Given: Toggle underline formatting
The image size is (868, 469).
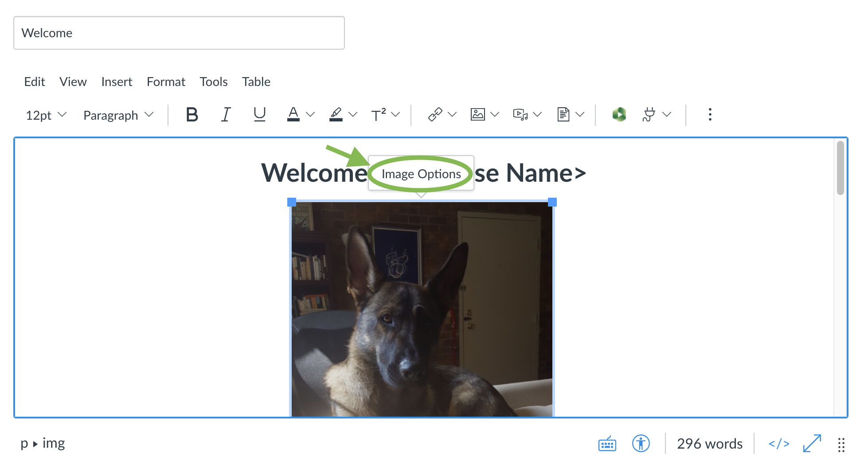Looking at the screenshot, I should click(259, 115).
